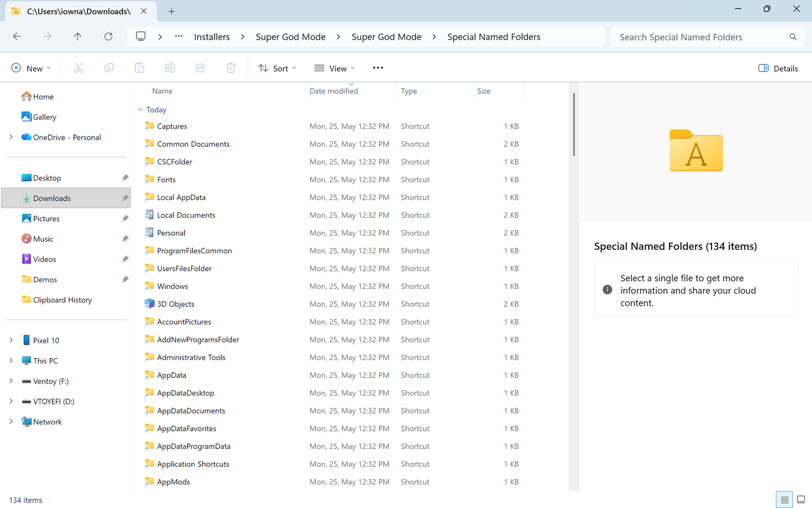The image size is (812, 508).
Task: Expand the Pixel 10 tree node
Action: (x=11, y=341)
